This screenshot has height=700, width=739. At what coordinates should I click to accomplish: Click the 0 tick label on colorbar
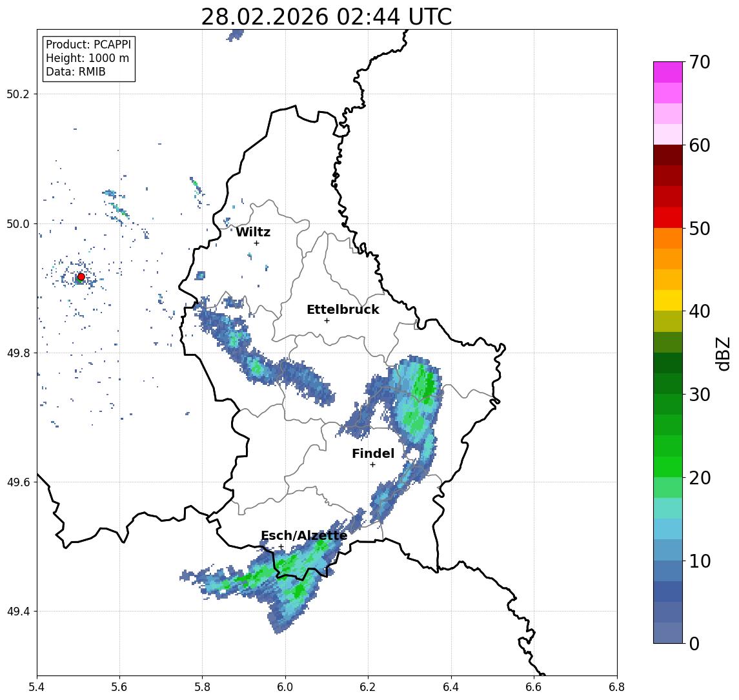(694, 643)
